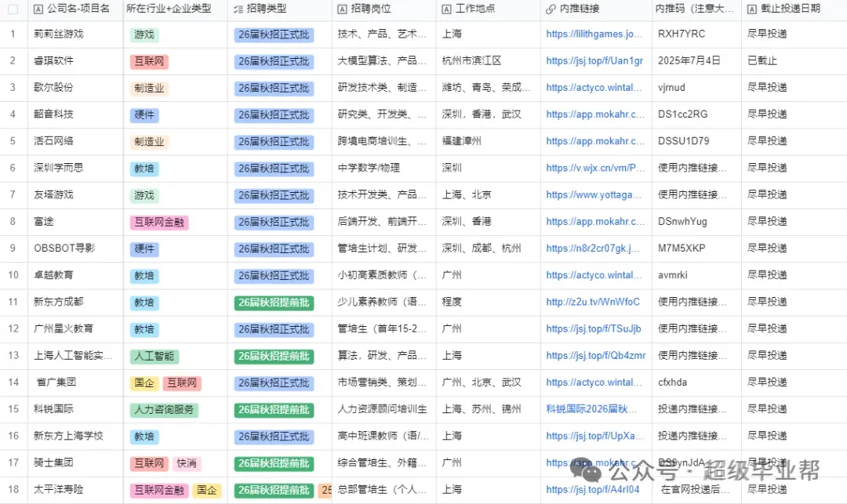Screen dimensions: 847x504
Task: Click the 国企 tag in 太平洋寿险 row
Action: [207, 491]
